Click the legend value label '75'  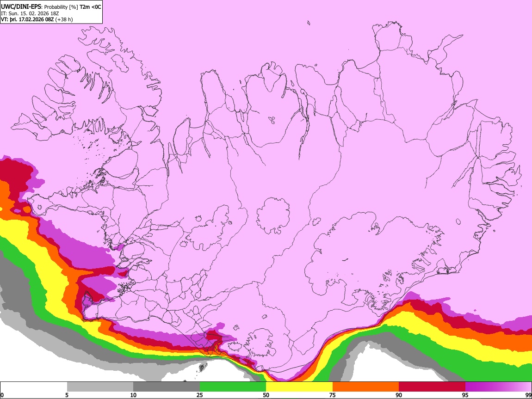(x=333, y=395)
